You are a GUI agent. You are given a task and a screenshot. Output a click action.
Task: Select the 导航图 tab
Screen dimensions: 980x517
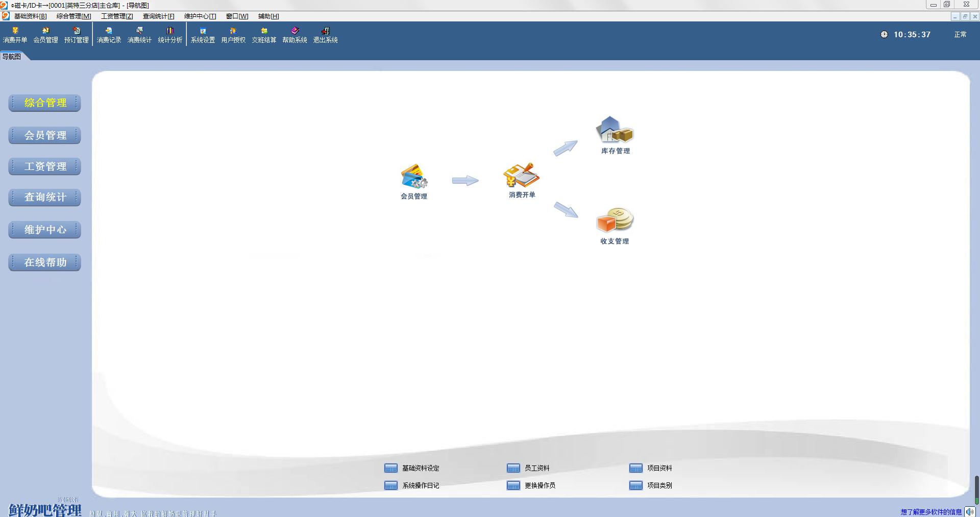point(12,57)
